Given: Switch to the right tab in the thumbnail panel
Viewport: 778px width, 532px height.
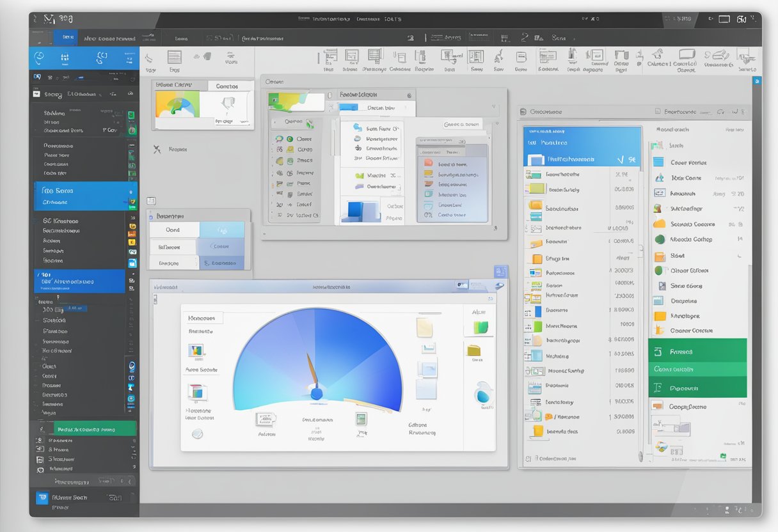Looking at the screenshot, I should (x=226, y=86).
